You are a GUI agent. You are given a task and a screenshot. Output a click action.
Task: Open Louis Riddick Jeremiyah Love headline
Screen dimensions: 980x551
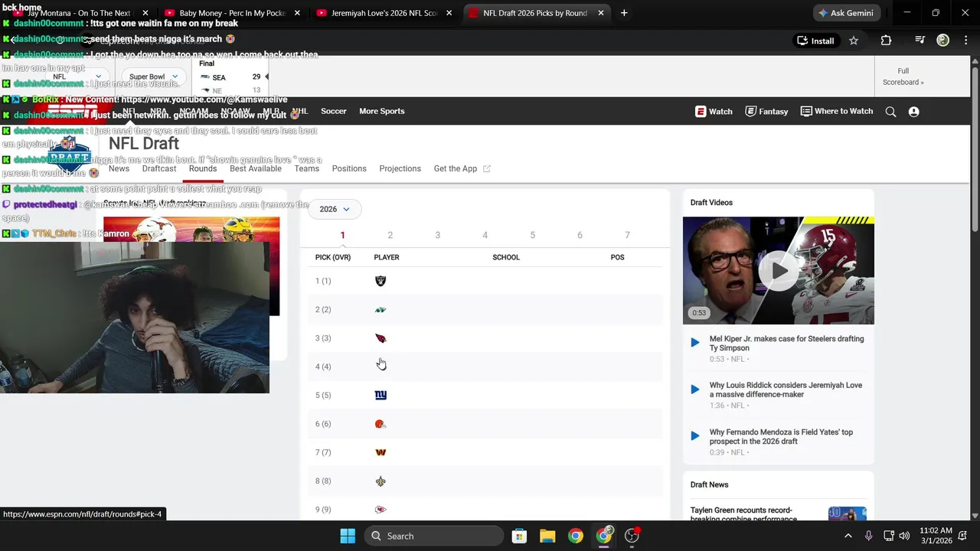pyautogui.click(x=786, y=390)
